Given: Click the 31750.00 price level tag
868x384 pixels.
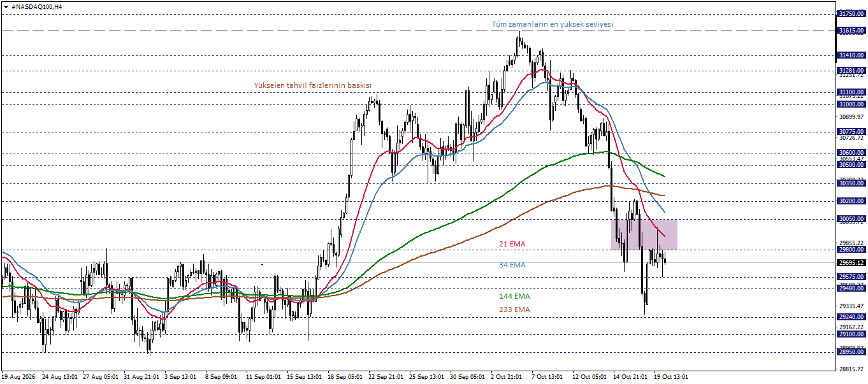Looking at the screenshot, I should pos(851,13).
